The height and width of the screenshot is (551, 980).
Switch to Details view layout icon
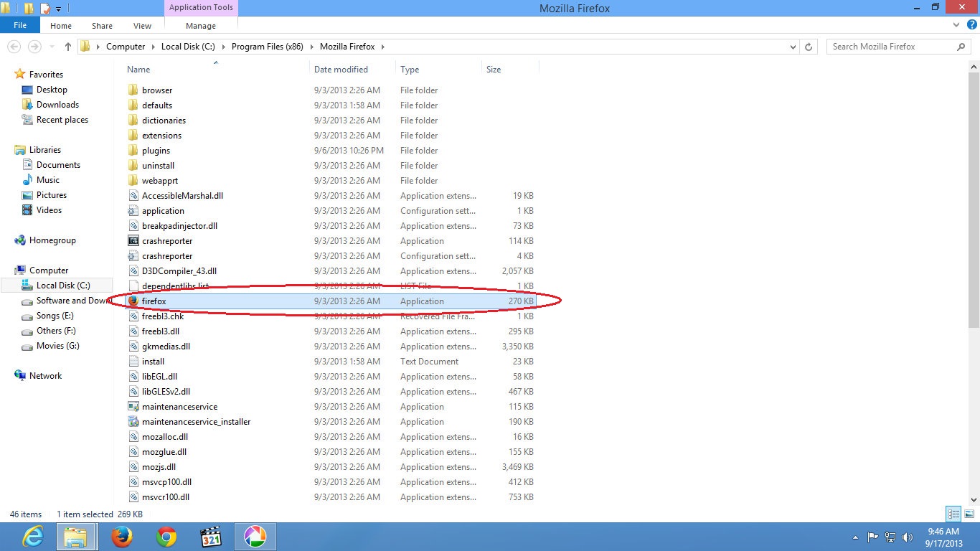953,514
